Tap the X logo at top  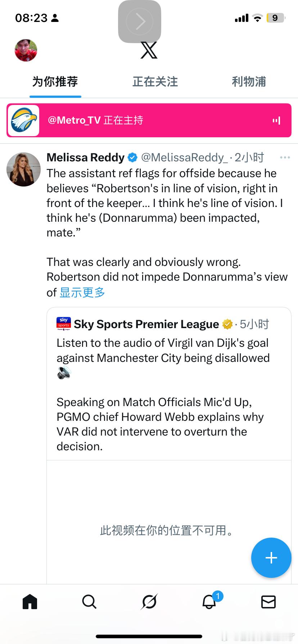click(x=149, y=50)
